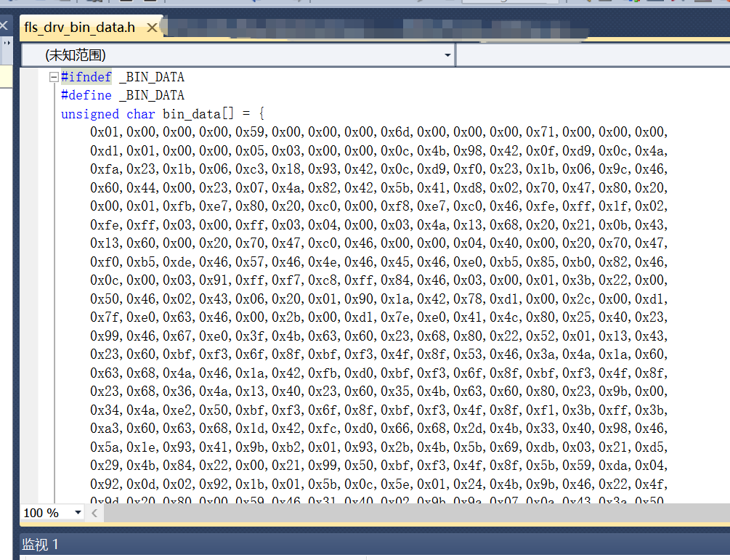Click _BIN_DATA on the #define line

coord(151,95)
